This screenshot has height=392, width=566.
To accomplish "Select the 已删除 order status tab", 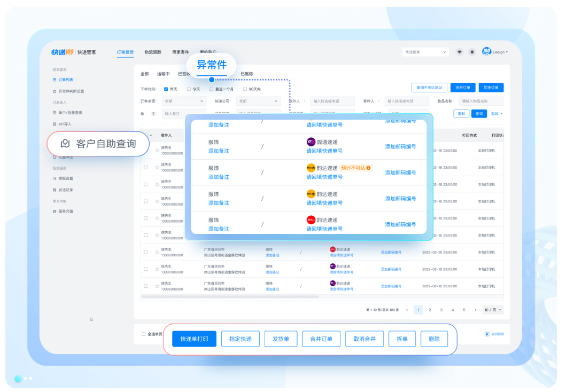I will point(247,74).
